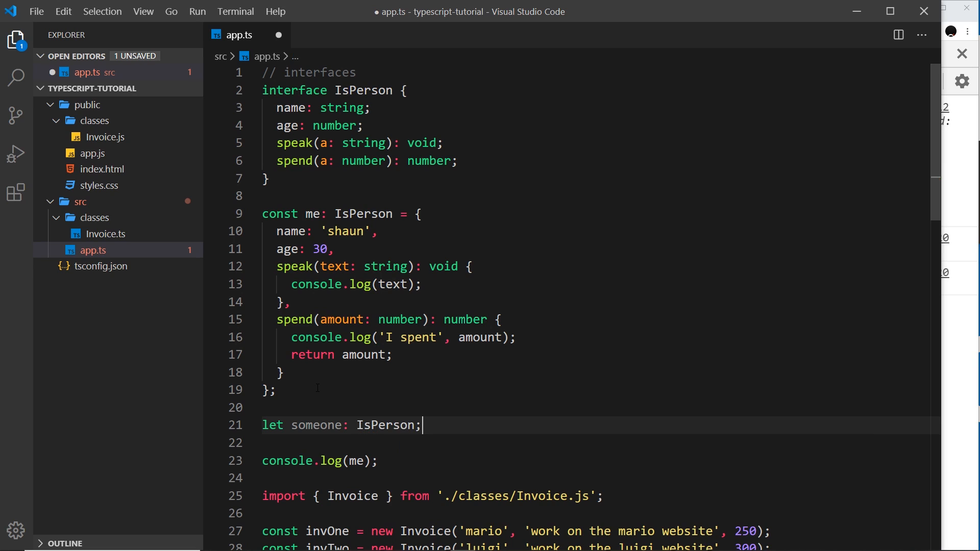
Task: Open the Explorer view in activity bar
Action: pyautogui.click(x=16, y=40)
